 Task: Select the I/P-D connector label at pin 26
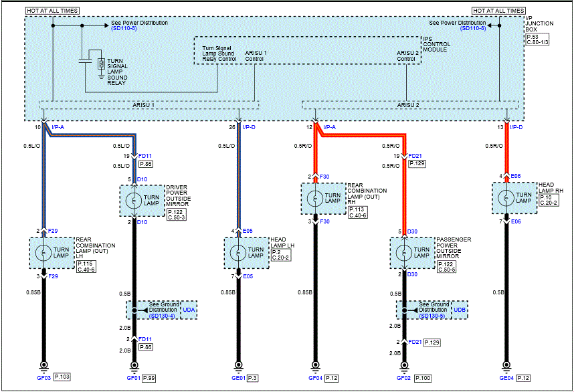coord(249,127)
